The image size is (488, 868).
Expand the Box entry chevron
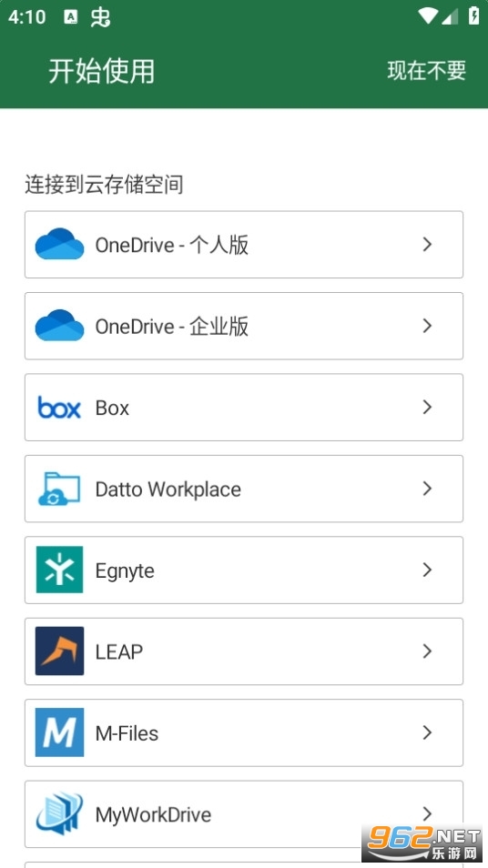427,407
